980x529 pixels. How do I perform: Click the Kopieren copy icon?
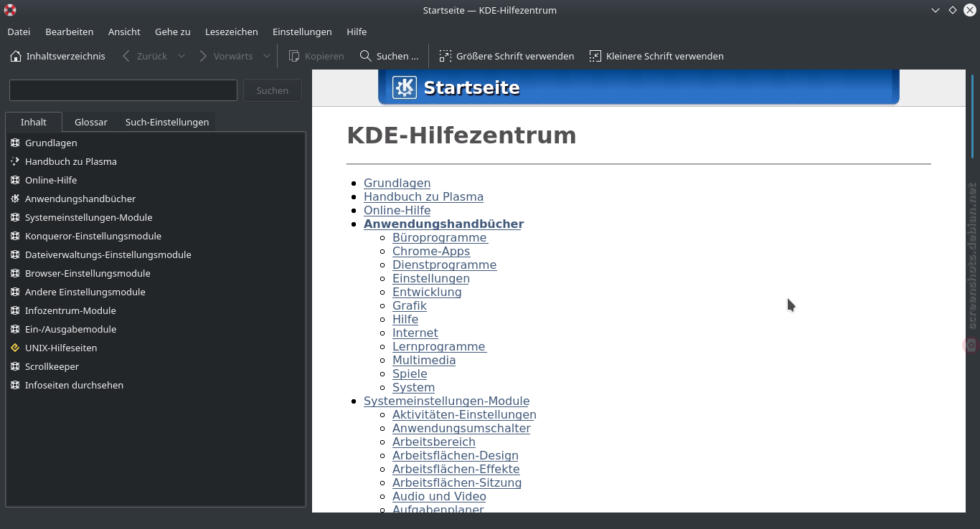[x=294, y=56]
